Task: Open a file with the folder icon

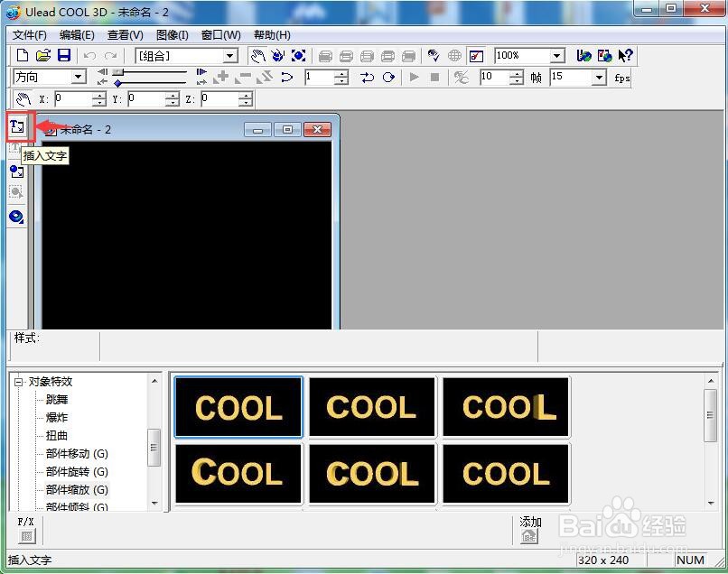Action: tap(42, 56)
